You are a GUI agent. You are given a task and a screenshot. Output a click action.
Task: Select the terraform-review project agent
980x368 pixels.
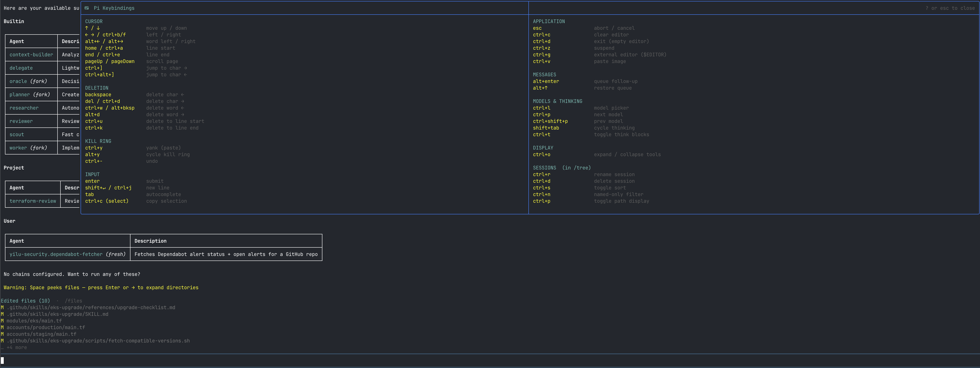(x=33, y=201)
